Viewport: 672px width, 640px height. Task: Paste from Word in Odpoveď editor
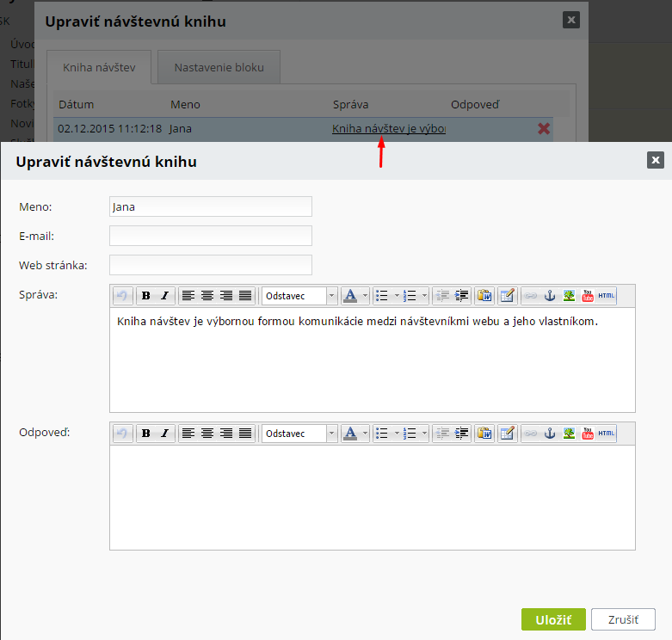pyautogui.click(x=484, y=434)
